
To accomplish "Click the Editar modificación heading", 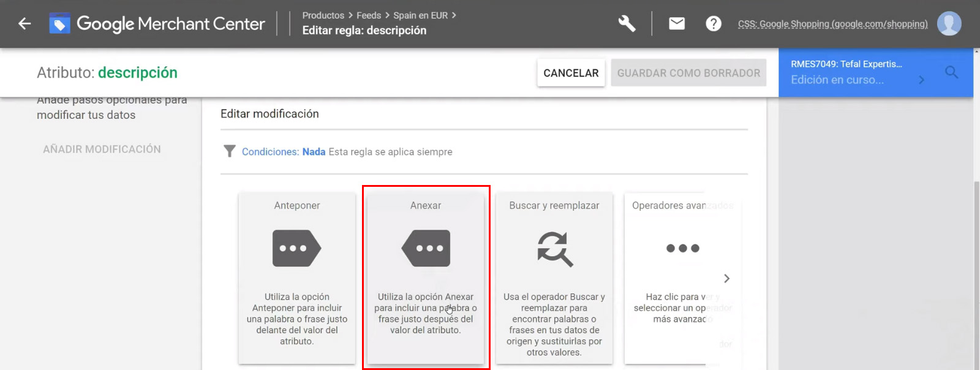I will [269, 114].
